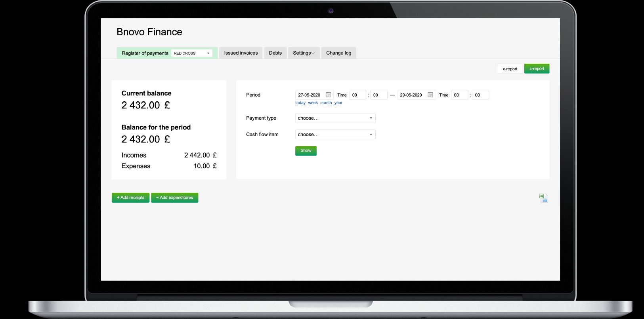This screenshot has width=644, height=319.
Task: Click the Payment type label
Action: click(261, 118)
